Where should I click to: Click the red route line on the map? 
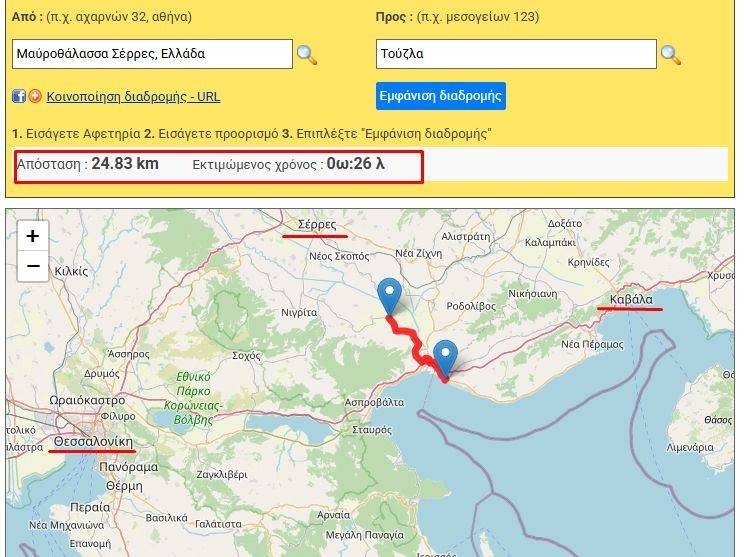pyautogui.click(x=410, y=338)
